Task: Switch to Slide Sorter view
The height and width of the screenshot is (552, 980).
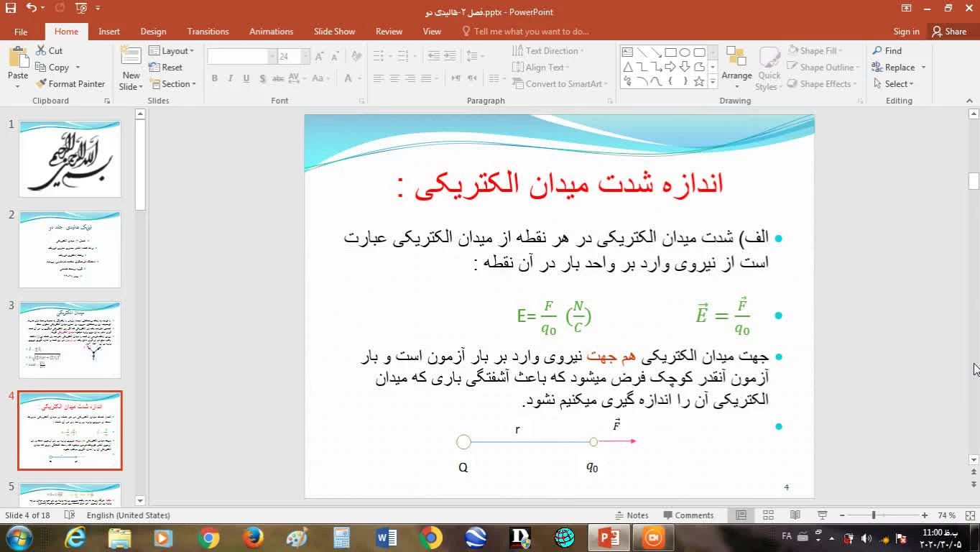Action: pyautogui.click(x=768, y=515)
